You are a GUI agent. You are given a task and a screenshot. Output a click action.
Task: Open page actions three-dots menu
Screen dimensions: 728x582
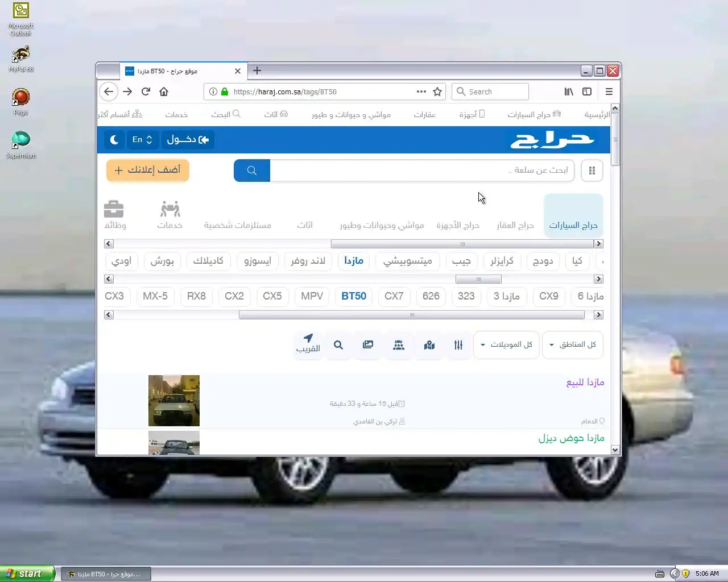[421, 92]
